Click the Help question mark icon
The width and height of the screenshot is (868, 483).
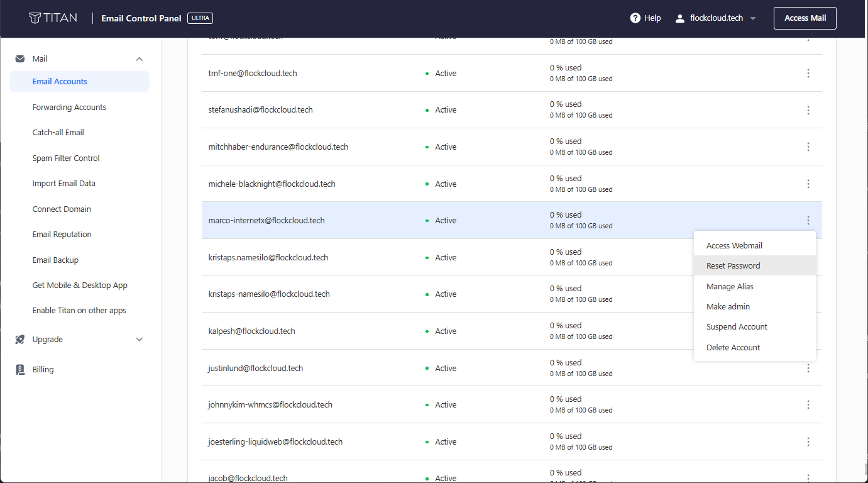(635, 18)
